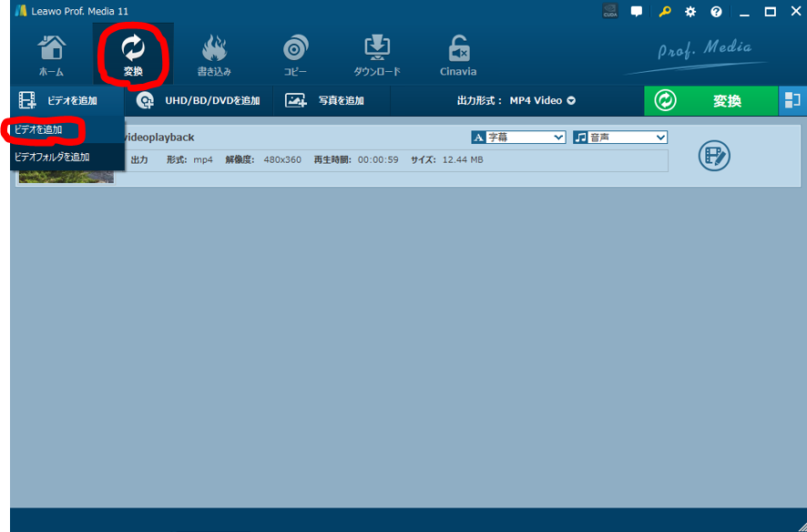
Task: Switch to the Convert (変換) module
Action: click(133, 55)
